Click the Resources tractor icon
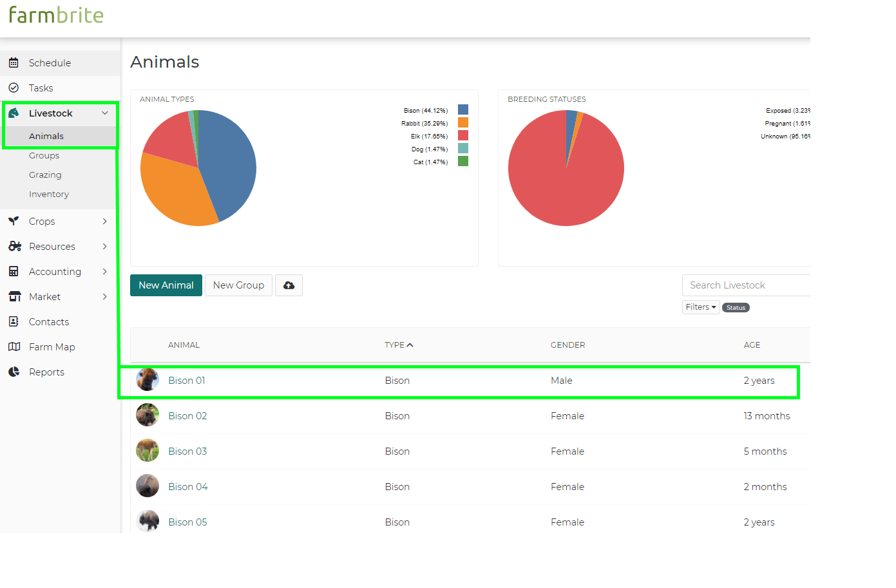Screen dimensions: 896x588 click(15, 246)
